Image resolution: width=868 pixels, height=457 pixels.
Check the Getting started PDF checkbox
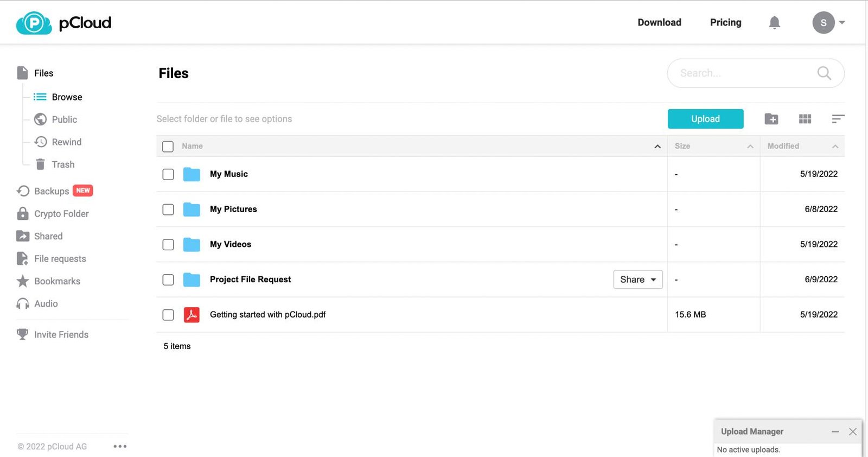pyautogui.click(x=168, y=315)
